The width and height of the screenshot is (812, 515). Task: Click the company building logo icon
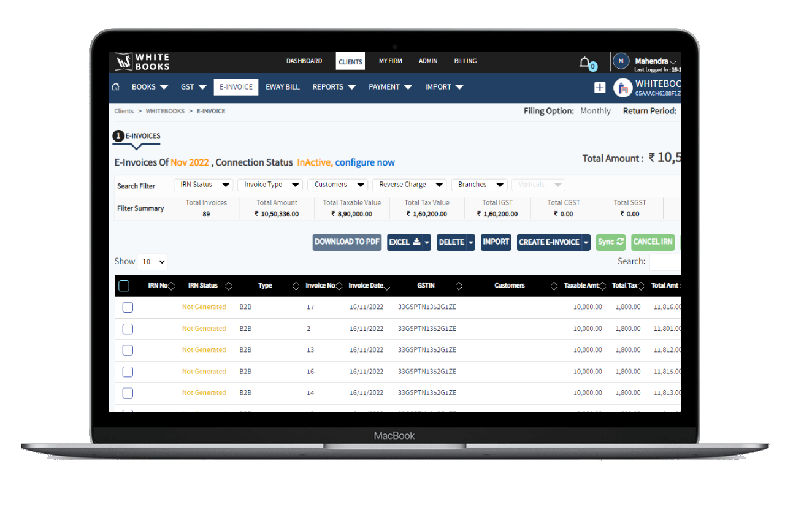coord(623,88)
